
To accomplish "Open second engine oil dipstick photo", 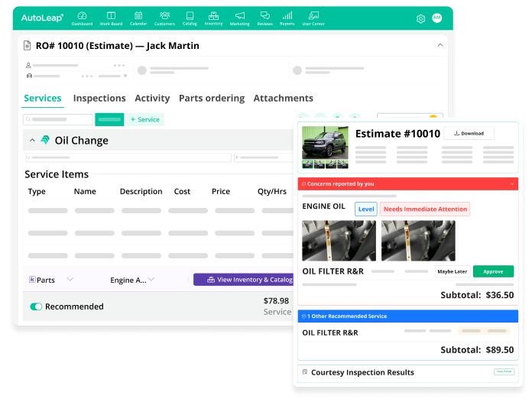I will click(418, 241).
